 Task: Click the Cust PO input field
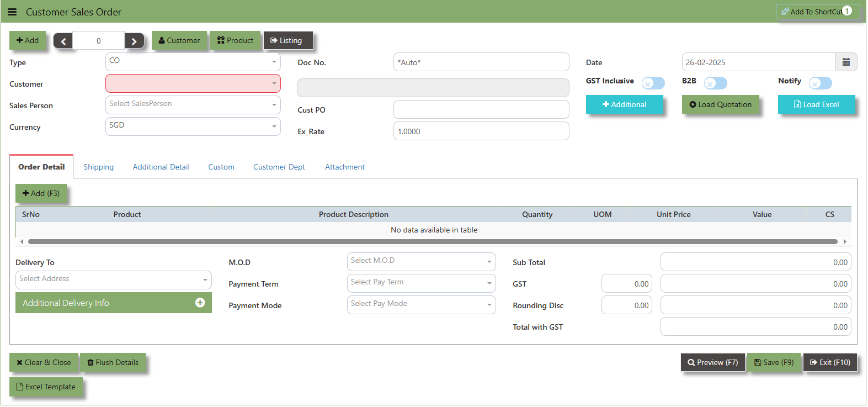(x=481, y=109)
